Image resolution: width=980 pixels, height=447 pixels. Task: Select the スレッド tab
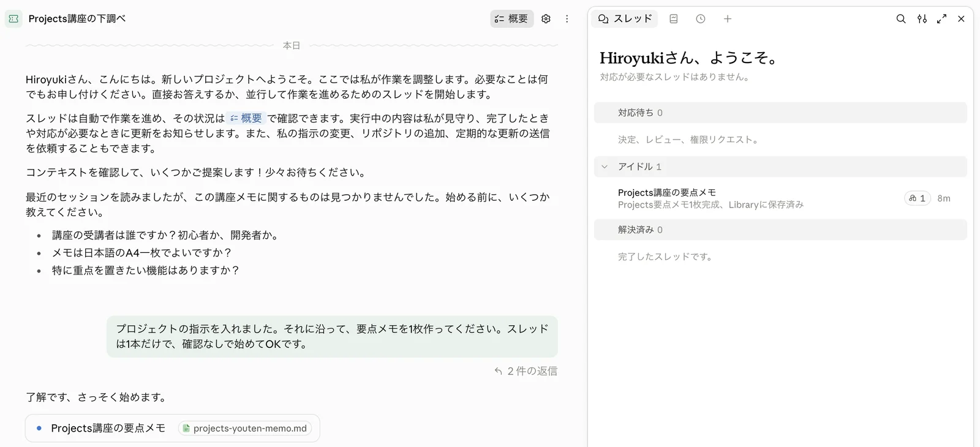(x=625, y=19)
